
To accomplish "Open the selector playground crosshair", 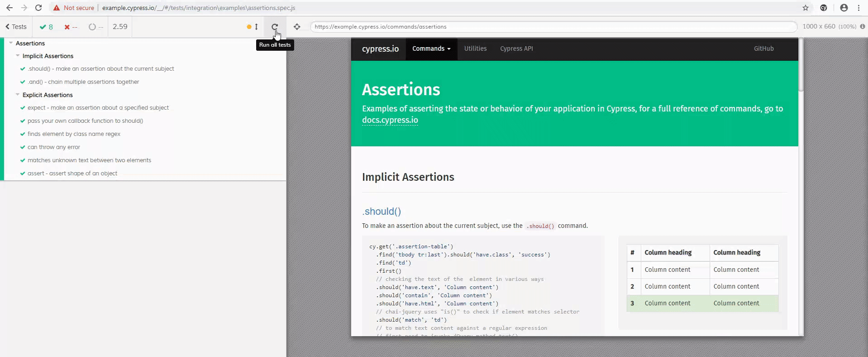I will [297, 27].
